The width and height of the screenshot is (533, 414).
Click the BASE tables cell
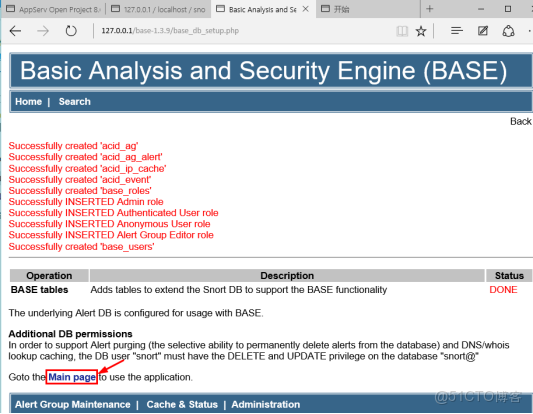point(39,290)
